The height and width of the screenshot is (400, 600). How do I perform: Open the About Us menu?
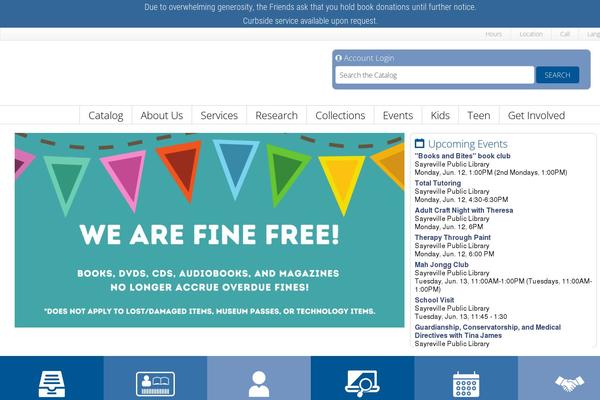(161, 115)
